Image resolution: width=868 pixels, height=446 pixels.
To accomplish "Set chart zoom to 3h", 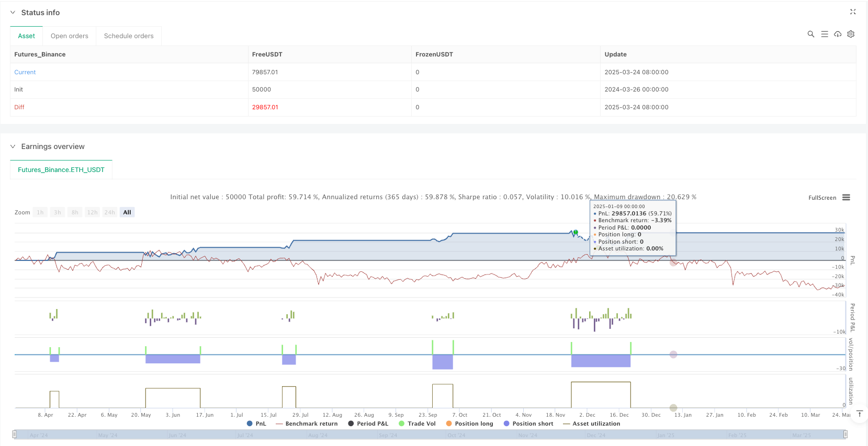I will [58, 212].
